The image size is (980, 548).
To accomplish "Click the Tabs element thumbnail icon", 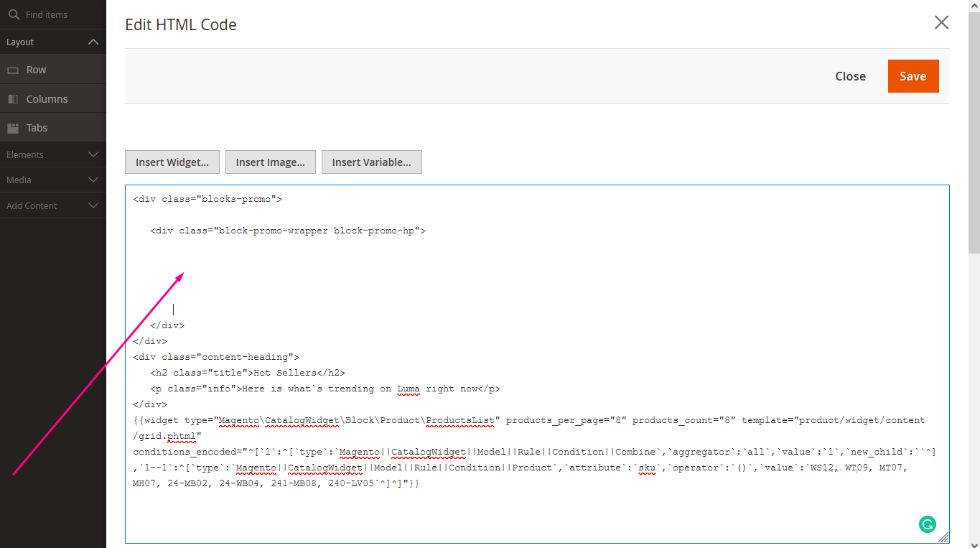I will coord(12,127).
